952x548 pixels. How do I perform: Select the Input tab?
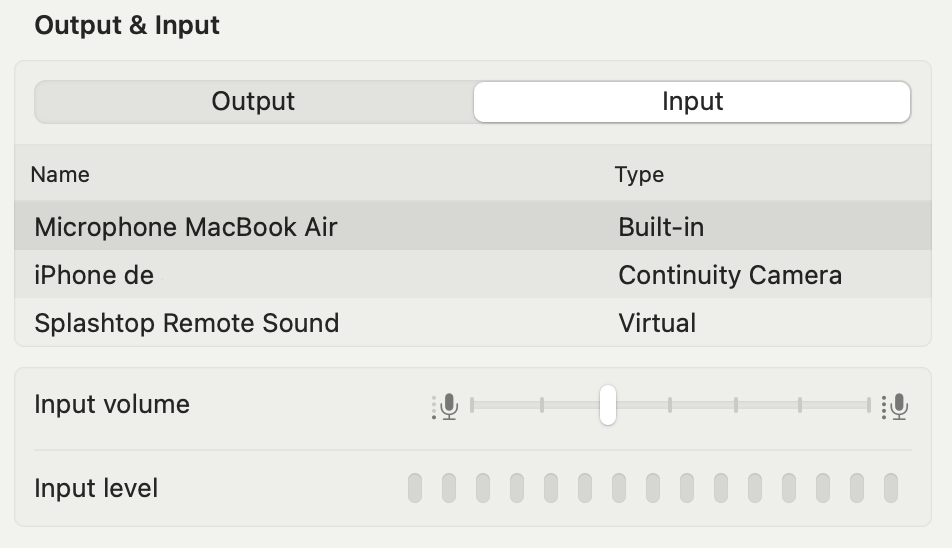(692, 101)
